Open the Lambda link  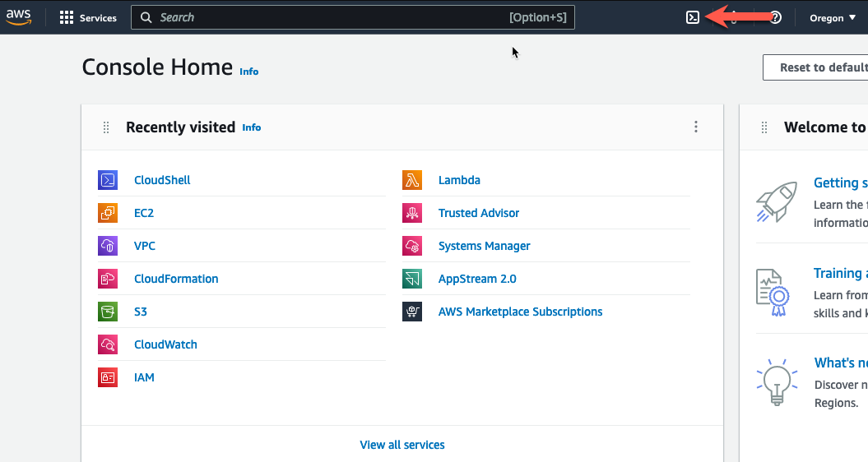tap(459, 180)
